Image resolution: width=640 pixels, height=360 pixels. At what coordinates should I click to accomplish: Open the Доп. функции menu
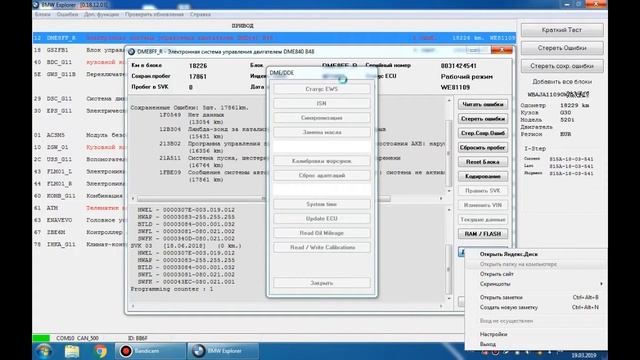point(101,14)
